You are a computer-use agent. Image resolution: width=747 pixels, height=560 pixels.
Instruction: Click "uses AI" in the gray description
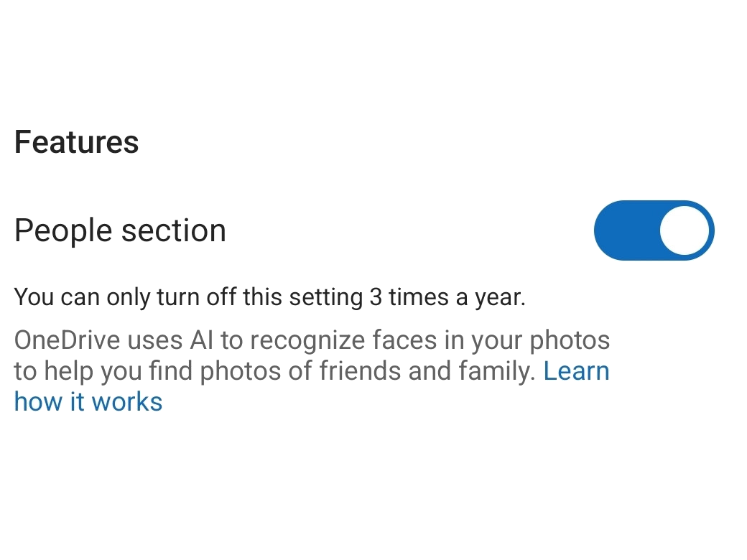coord(171,340)
